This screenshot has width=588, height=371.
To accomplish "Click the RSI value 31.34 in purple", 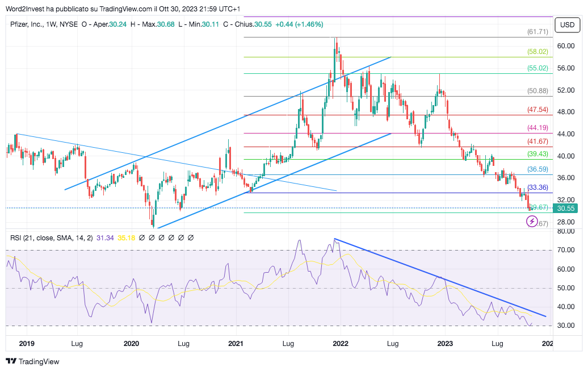I will click(106, 237).
